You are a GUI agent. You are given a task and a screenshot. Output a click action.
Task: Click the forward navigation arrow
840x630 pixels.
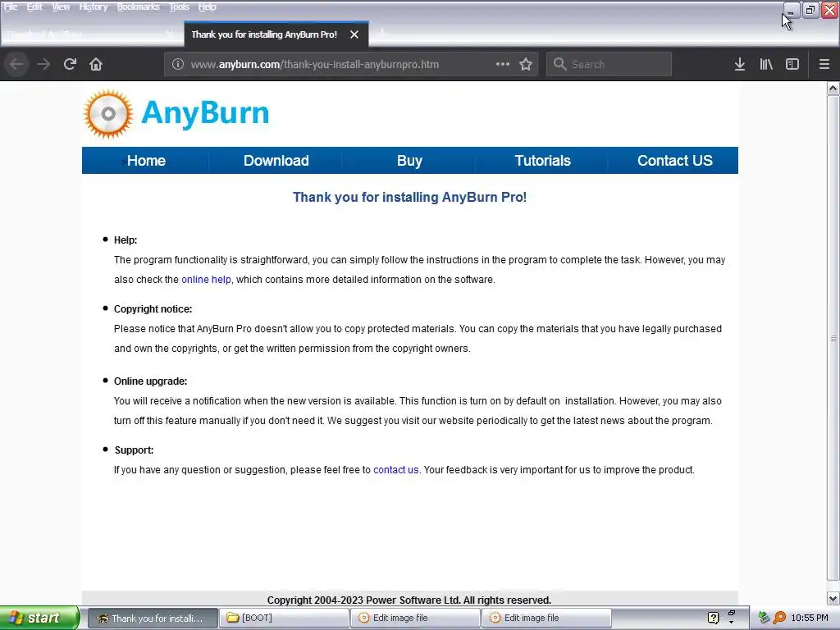[x=43, y=64]
